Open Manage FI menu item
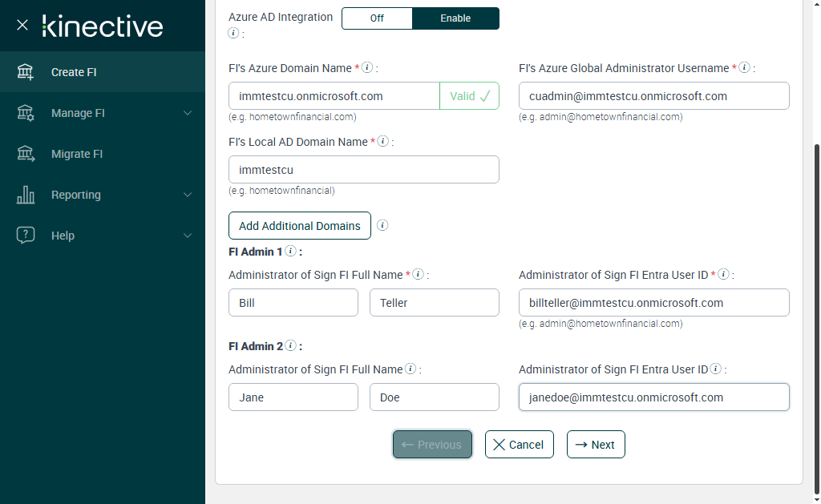The image size is (821, 504). click(x=103, y=112)
